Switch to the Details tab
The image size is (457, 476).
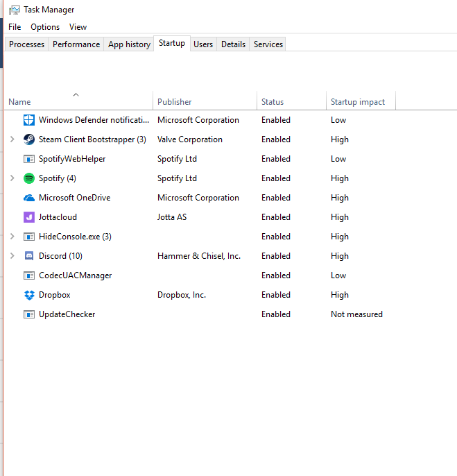[x=233, y=44]
